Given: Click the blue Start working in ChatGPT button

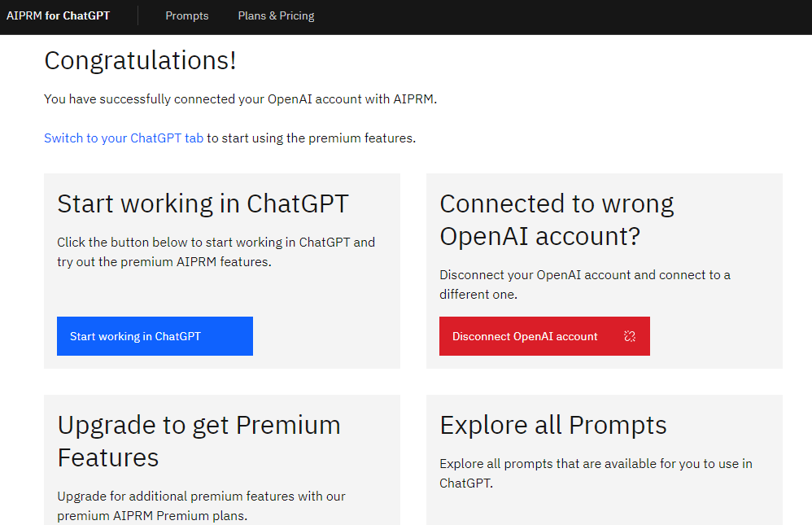Looking at the screenshot, I should [155, 336].
